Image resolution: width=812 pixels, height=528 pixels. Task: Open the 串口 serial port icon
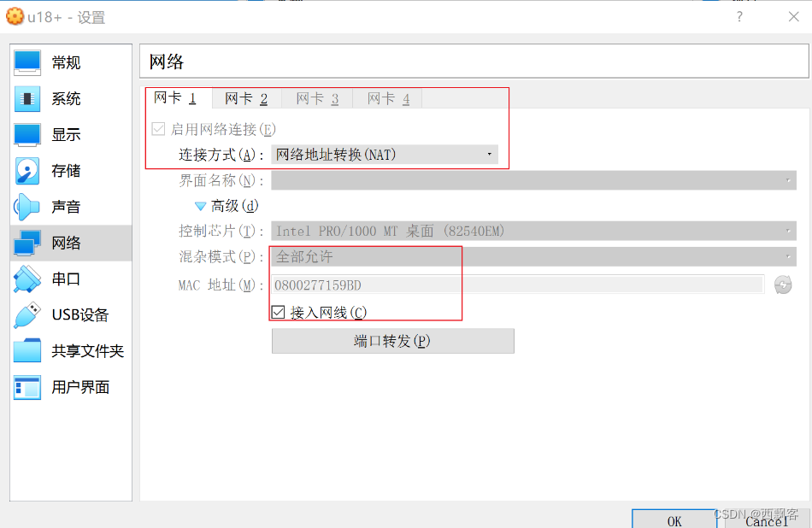coord(27,279)
